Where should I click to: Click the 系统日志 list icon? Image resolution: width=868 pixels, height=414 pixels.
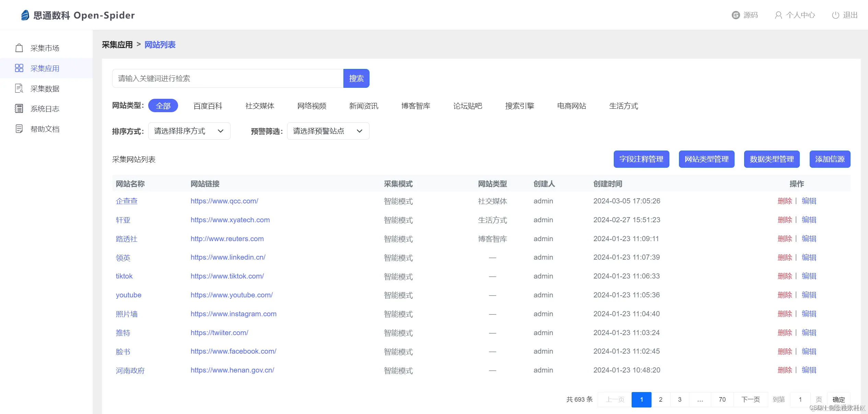point(19,109)
